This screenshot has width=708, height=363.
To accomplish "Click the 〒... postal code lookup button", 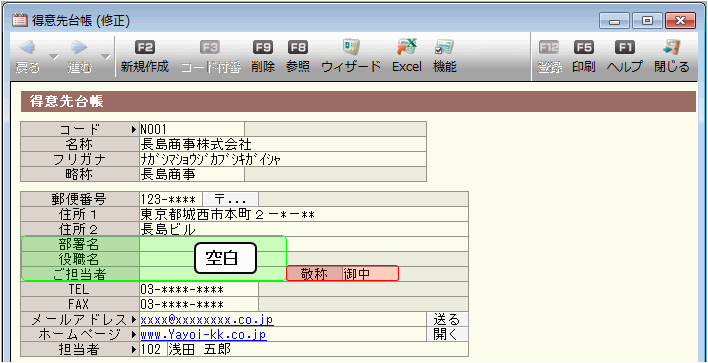I will point(231,199).
